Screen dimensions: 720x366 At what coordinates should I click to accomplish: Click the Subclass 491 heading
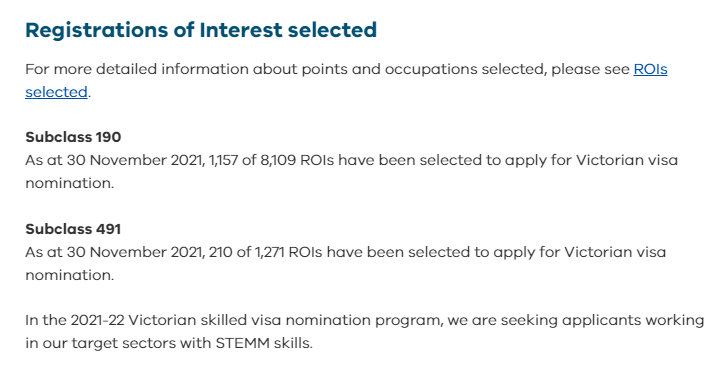click(73, 229)
